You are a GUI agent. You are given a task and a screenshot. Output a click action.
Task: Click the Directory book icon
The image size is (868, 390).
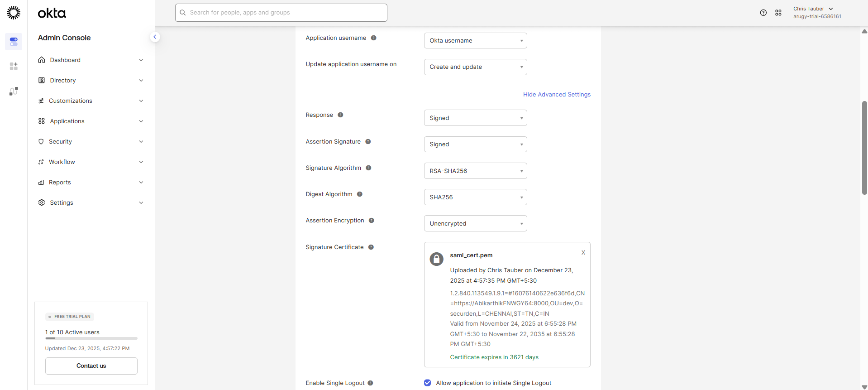42,80
